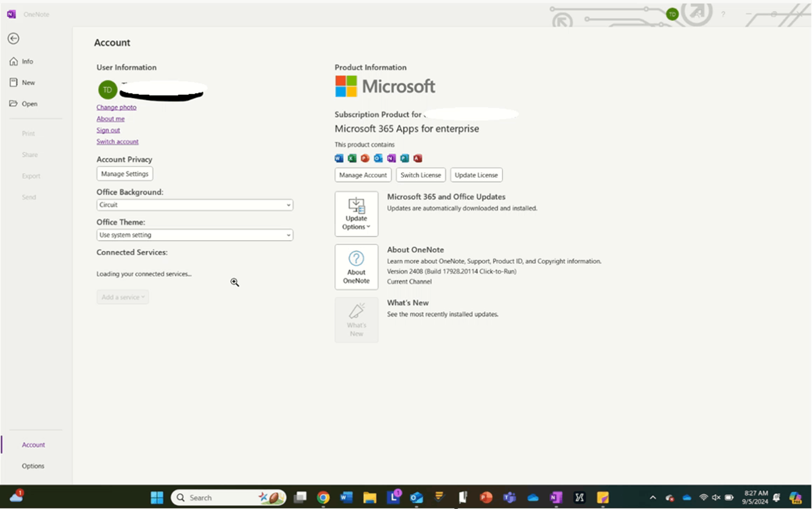Go back using the back arrow

(14, 38)
